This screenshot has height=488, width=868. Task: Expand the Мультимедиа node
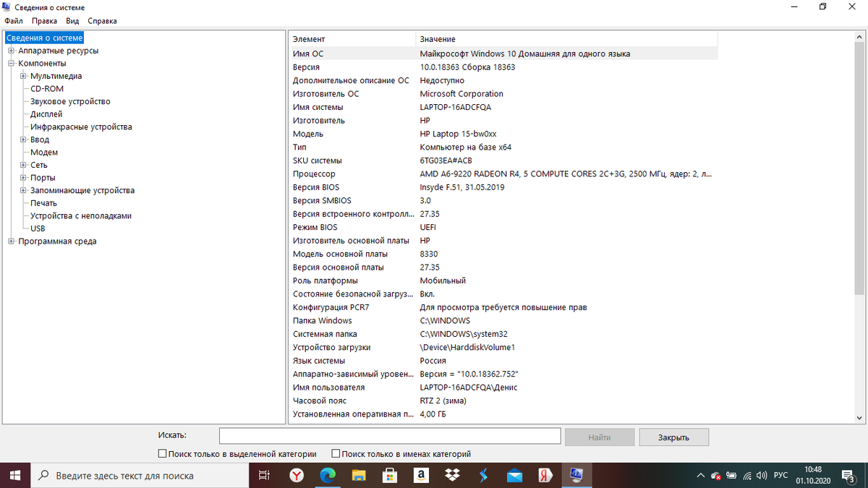point(23,76)
